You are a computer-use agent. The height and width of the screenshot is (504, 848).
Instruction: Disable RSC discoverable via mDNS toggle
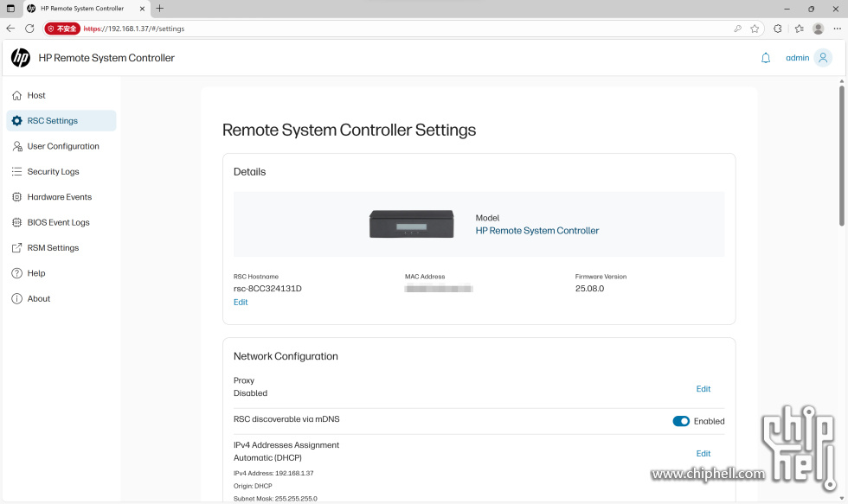[681, 421]
